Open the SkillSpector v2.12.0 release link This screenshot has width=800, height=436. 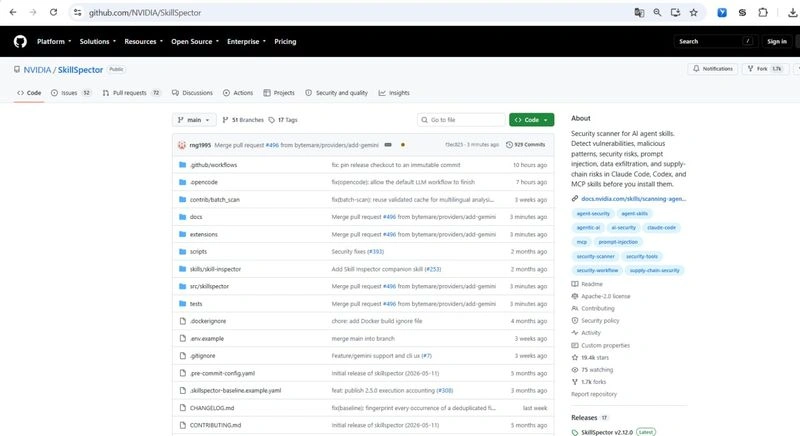coord(607,432)
